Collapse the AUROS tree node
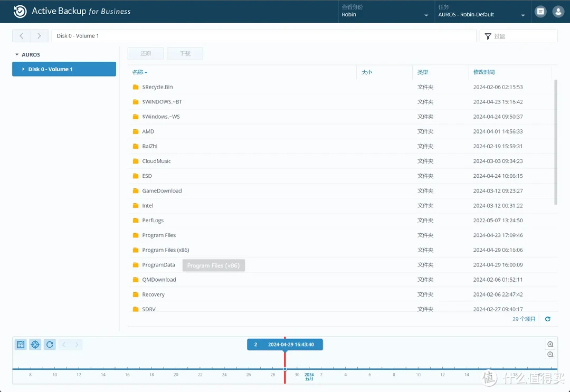 click(17, 55)
